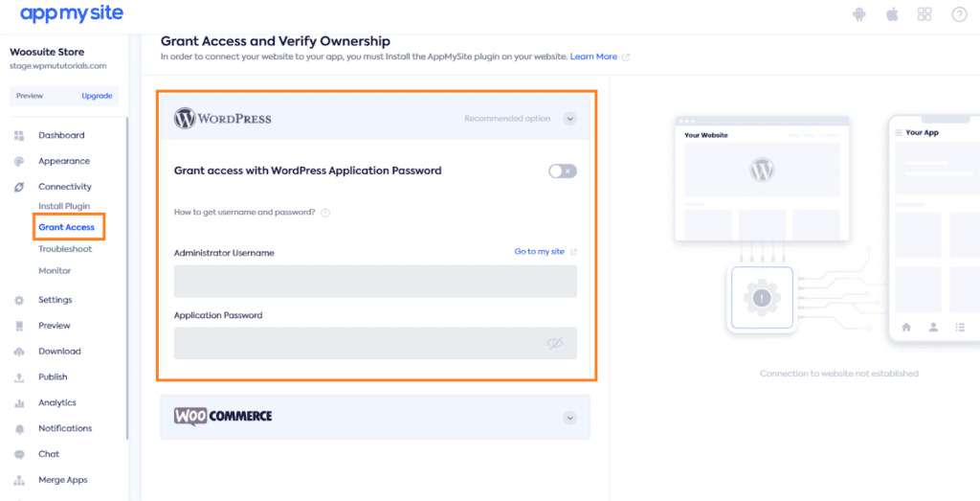This screenshot has height=501, width=980.
Task: Click the WordPress logo in the panel header
Action: [222, 118]
